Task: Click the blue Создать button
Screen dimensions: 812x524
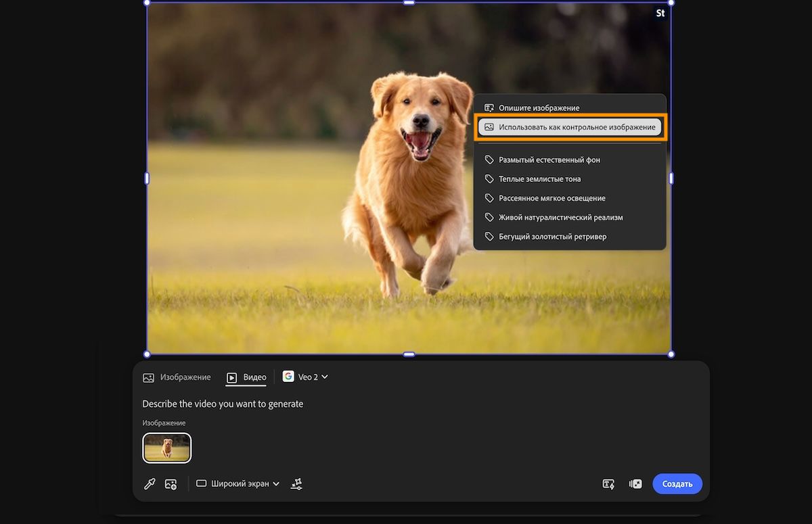Action: click(x=677, y=484)
